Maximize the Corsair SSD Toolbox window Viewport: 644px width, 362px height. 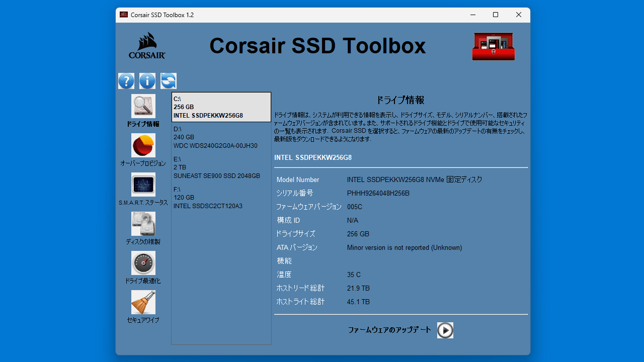click(496, 15)
